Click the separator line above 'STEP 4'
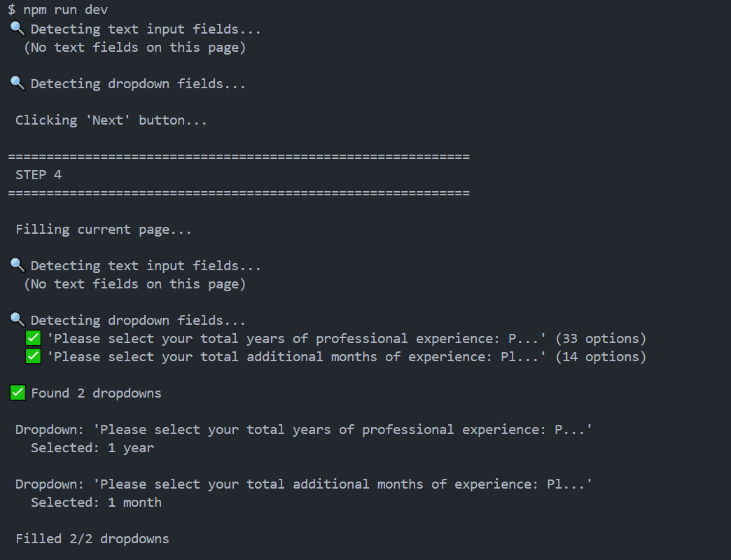 tap(239, 157)
